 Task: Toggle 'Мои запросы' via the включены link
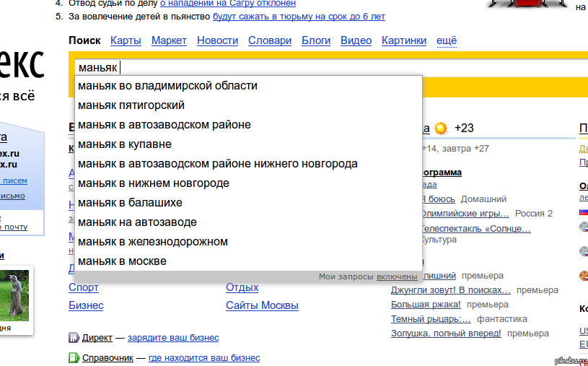point(397,276)
